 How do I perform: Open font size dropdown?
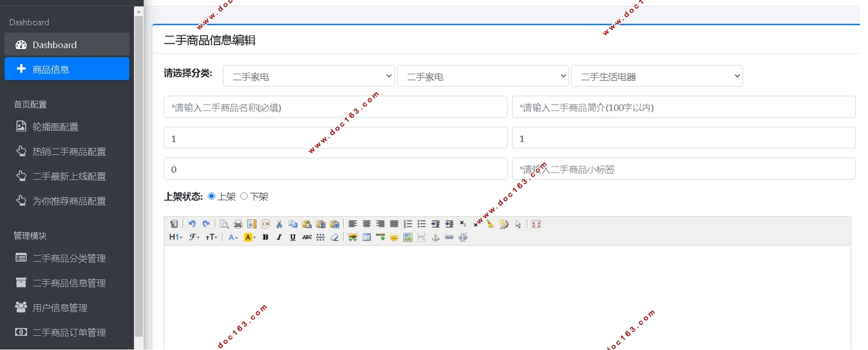coord(211,237)
